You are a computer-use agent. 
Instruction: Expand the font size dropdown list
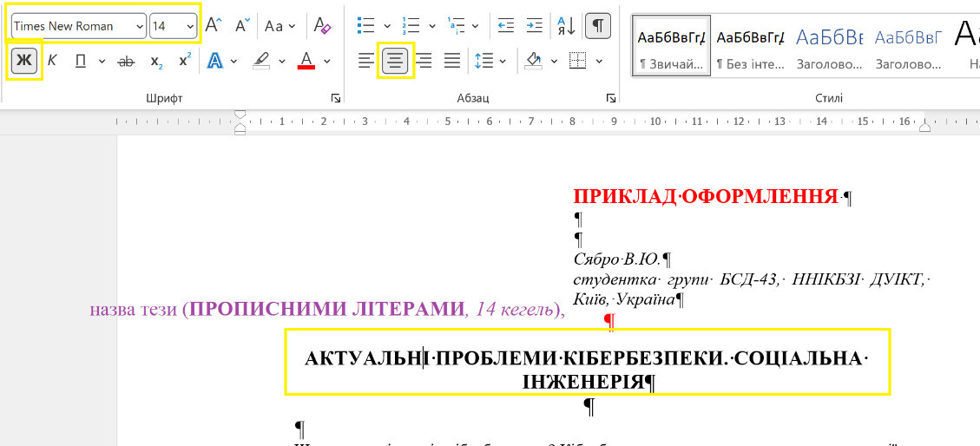(190, 26)
